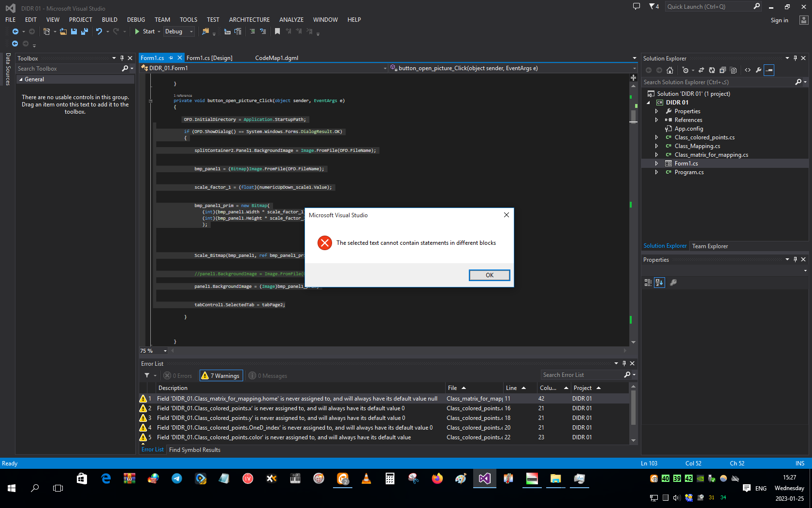This screenshot has width=812, height=508.
Task: Click the Error List filter funnel icon
Action: pos(147,375)
